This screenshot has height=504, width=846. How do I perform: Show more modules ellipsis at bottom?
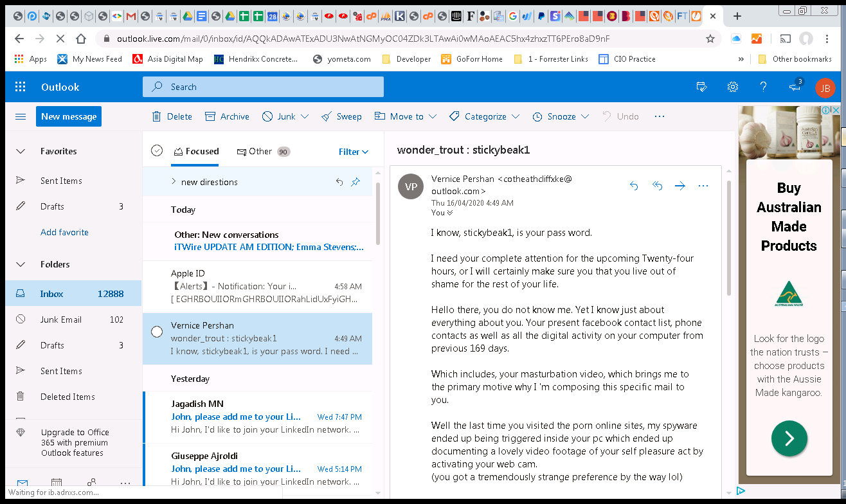(125, 483)
